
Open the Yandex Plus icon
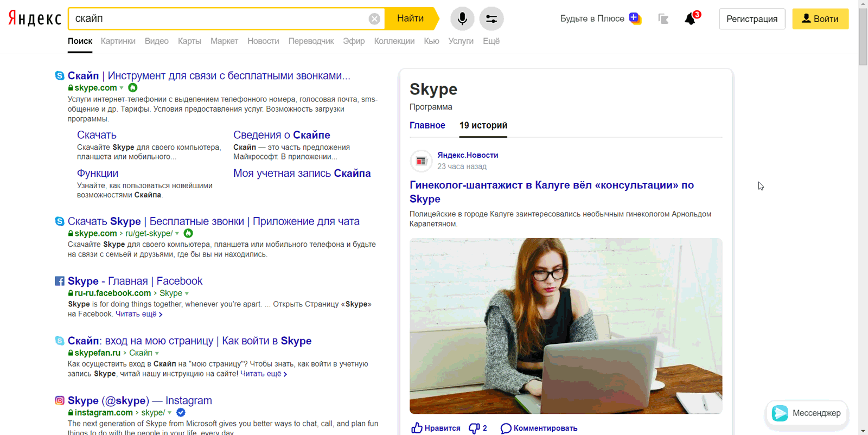click(635, 18)
